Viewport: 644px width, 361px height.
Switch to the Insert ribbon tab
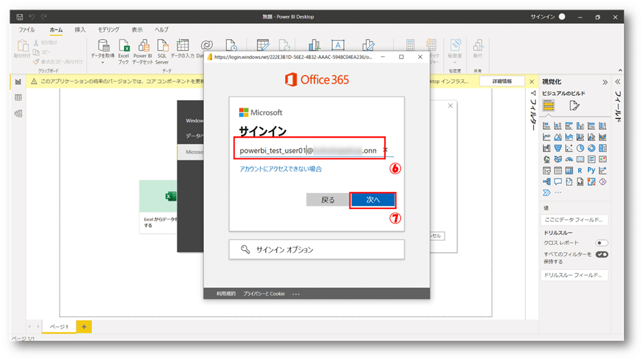pyautogui.click(x=80, y=29)
